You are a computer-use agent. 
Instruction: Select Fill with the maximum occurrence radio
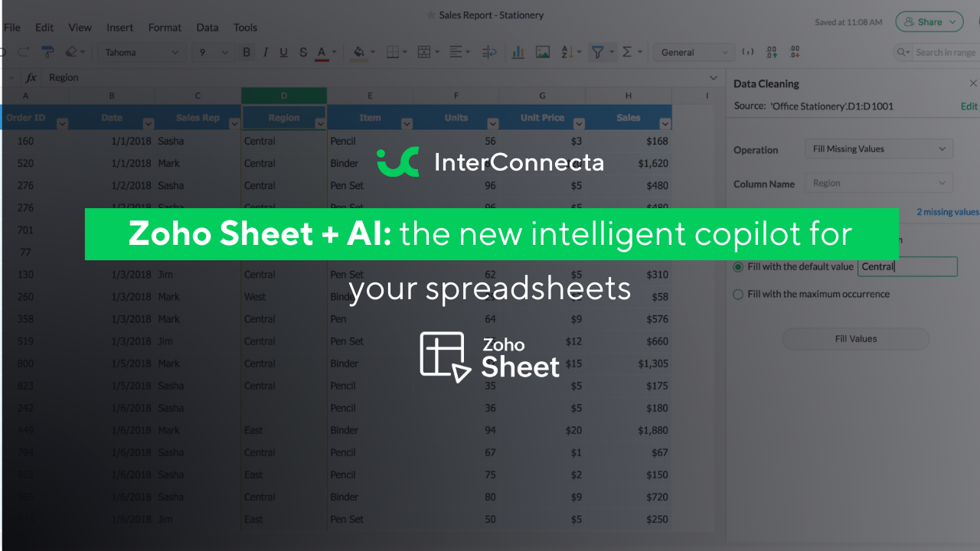coord(738,294)
